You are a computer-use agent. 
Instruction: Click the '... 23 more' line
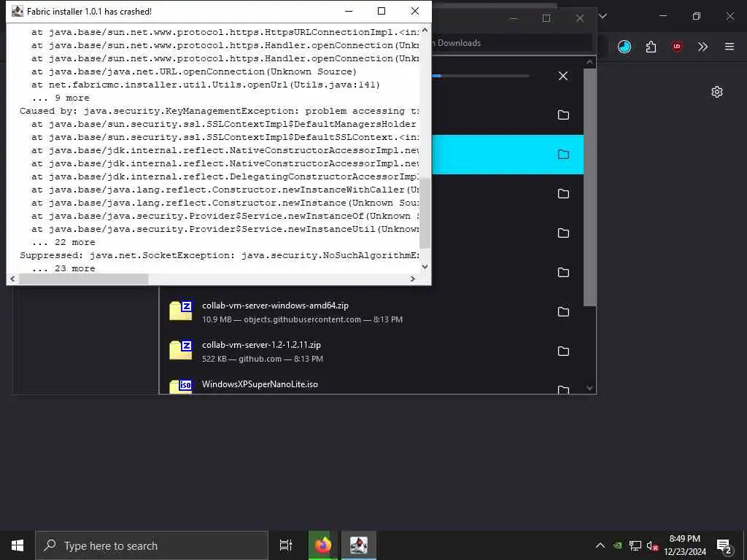point(63,268)
